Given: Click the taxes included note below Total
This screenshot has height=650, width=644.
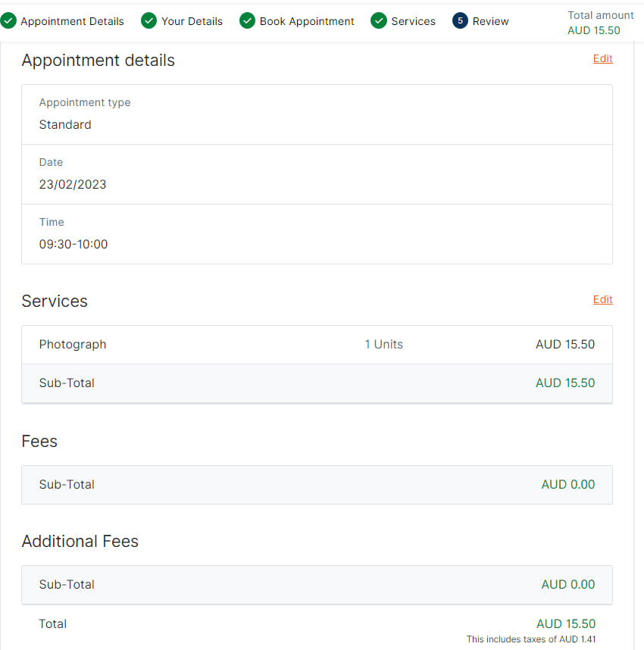Looking at the screenshot, I should click(x=531, y=639).
